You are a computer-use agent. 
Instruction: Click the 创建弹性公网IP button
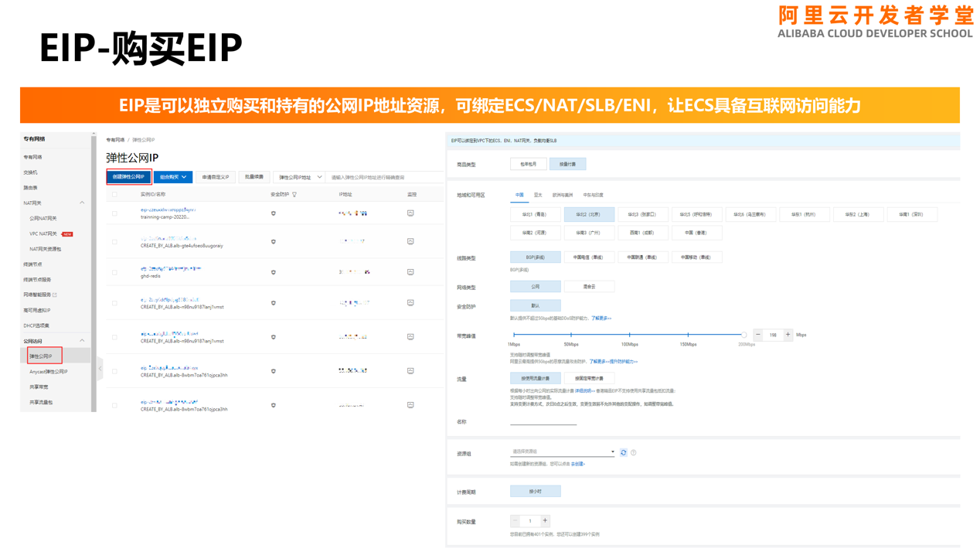128,176
